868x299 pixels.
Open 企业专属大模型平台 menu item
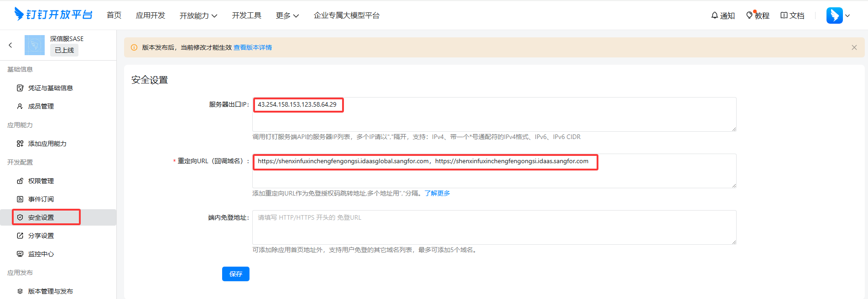click(346, 15)
